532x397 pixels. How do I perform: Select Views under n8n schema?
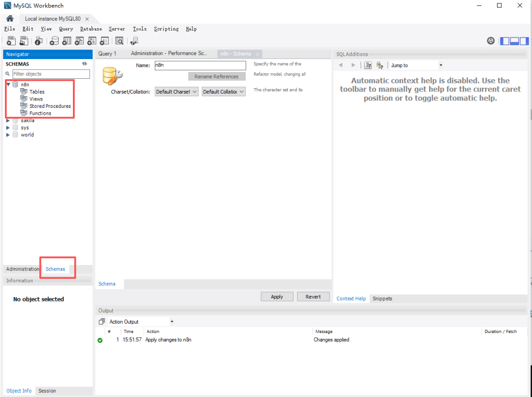pyautogui.click(x=36, y=99)
